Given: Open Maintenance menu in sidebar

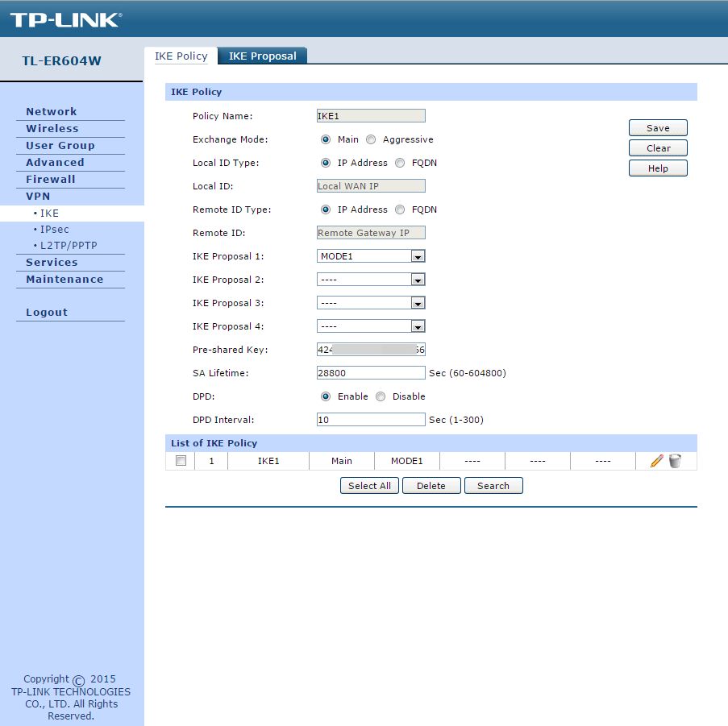Looking at the screenshot, I should (64, 280).
